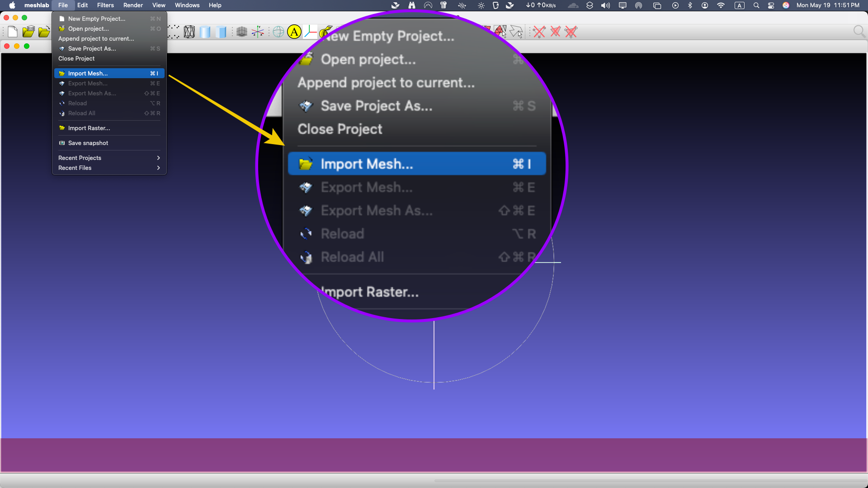Open the Wi-Fi status menu
The height and width of the screenshot is (488, 868).
[x=721, y=5]
